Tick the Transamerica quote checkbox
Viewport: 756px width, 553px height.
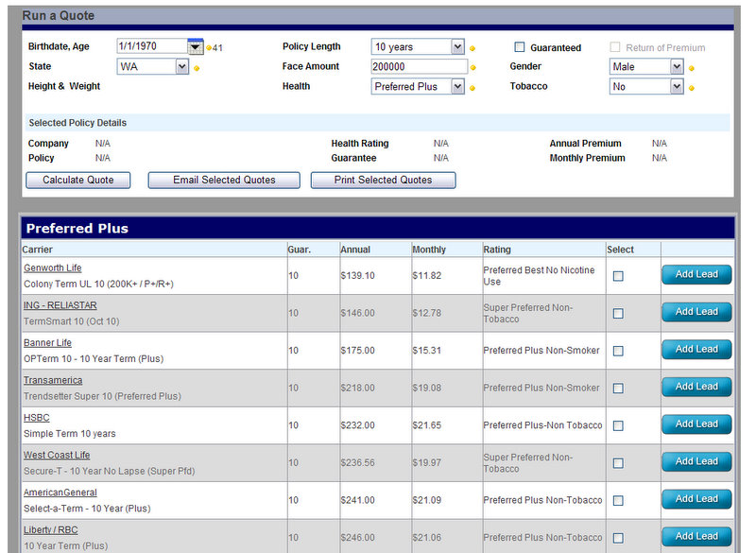[618, 389]
